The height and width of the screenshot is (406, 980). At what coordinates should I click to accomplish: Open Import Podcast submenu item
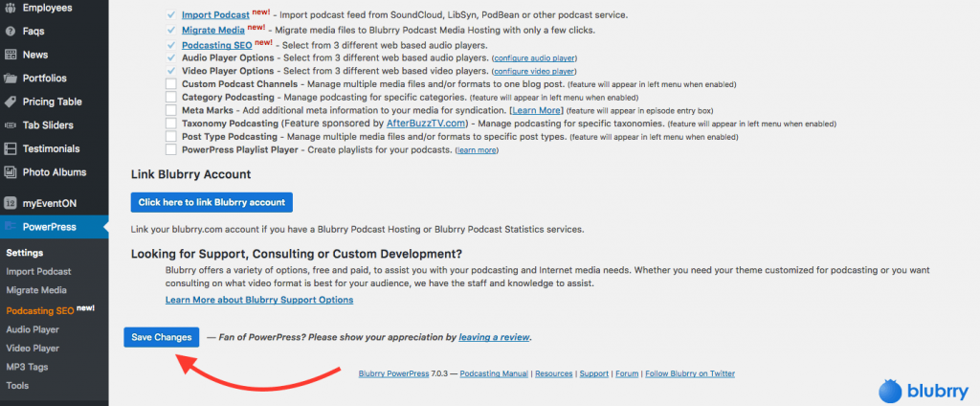click(38, 272)
